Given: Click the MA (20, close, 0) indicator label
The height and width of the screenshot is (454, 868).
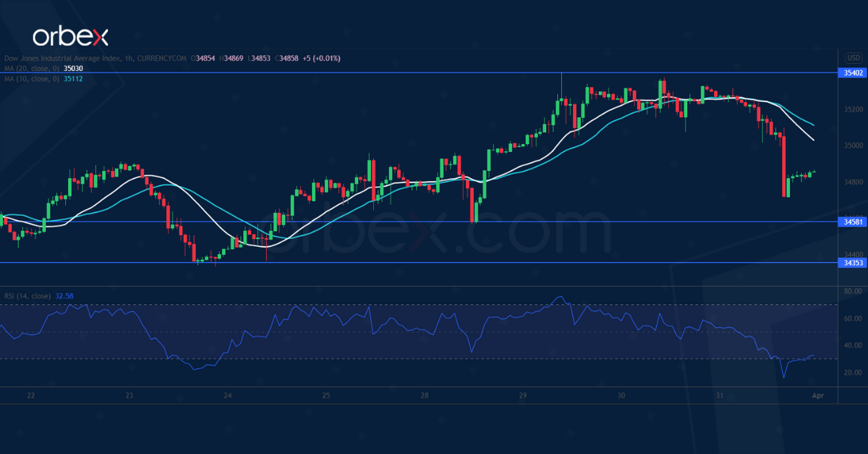Looking at the screenshot, I should (32, 68).
